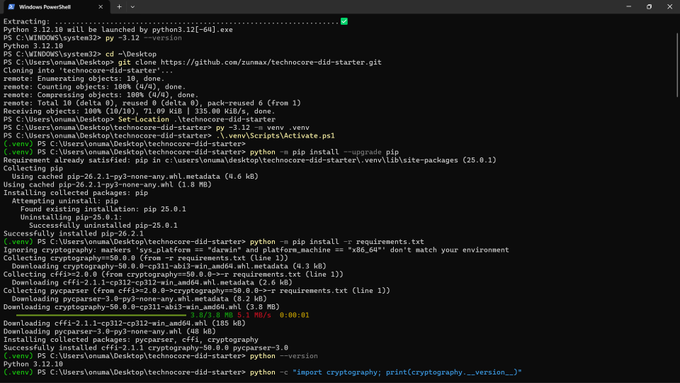The image size is (680, 383).
Task: Click 'Successfully installed pip-26.2.1' line
Action: tap(73, 233)
